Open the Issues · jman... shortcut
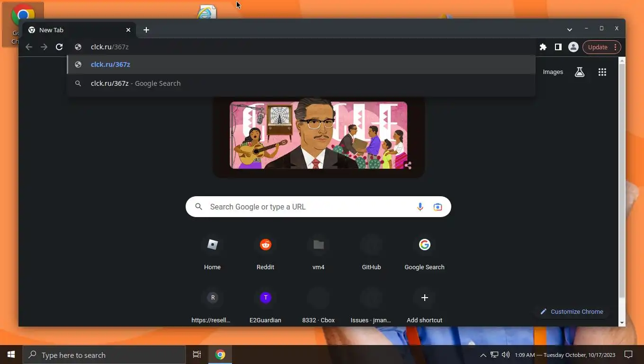 (x=371, y=306)
